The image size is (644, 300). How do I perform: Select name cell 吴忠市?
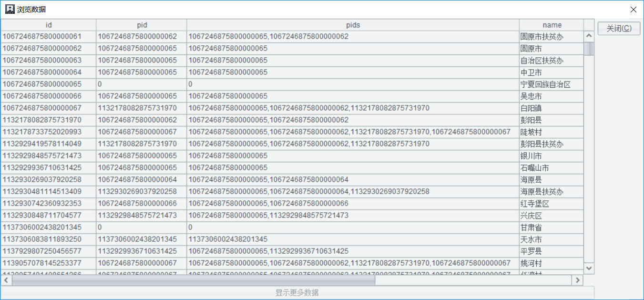552,96
